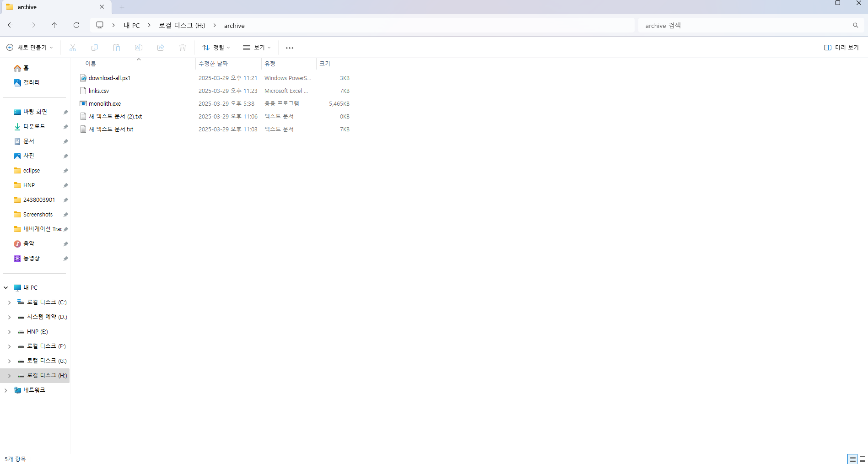This screenshot has width=868, height=464.
Task: Click the Share icon in toolbar
Action: [x=161, y=48]
